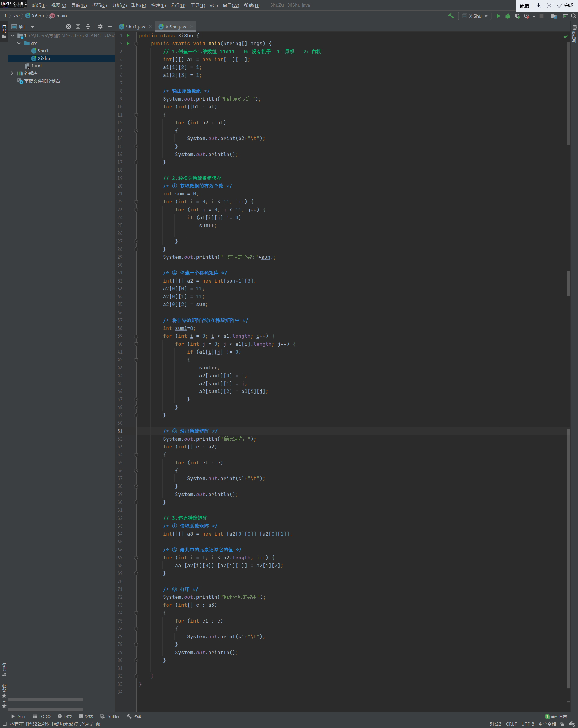Open the 事件日志 panel

(x=556, y=717)
